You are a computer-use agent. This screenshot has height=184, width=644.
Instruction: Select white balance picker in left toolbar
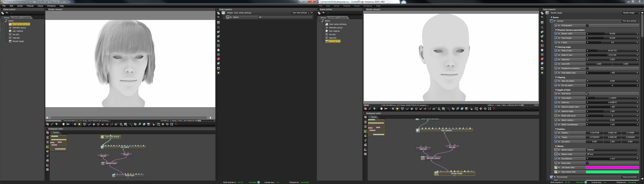94,124
